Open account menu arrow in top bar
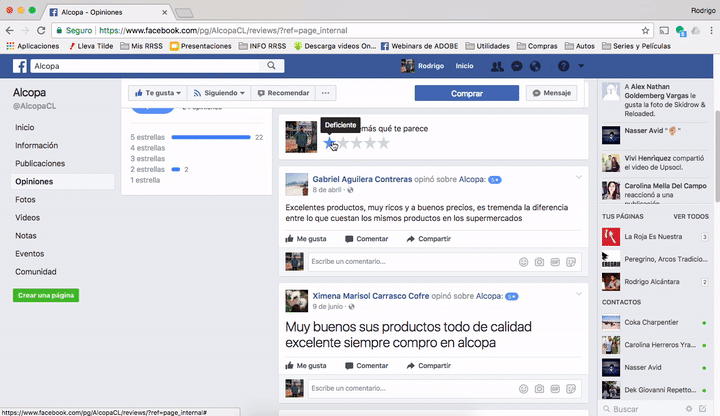The height and width of the screenshot is (416, 720). (x=581, y=66)
